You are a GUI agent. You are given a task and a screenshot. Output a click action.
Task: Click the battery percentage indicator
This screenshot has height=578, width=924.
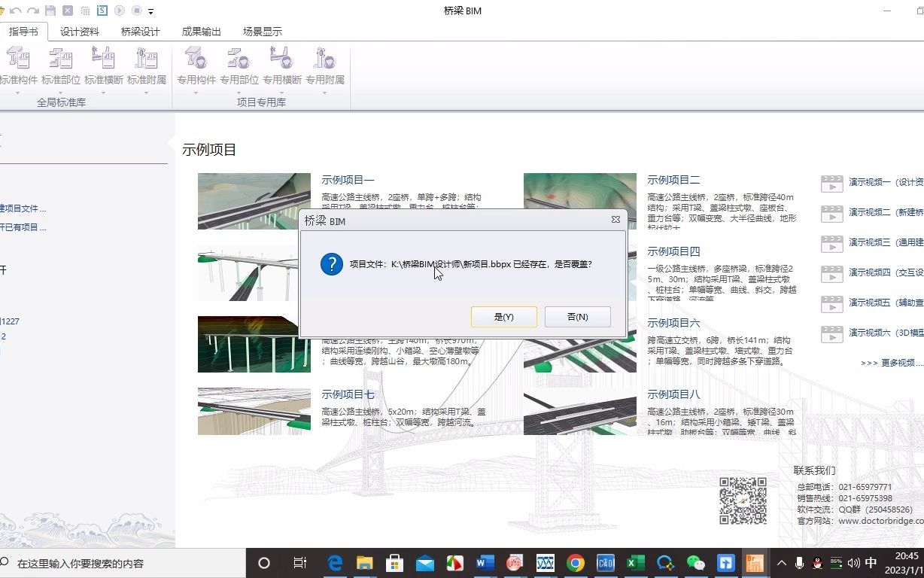(835, 563)
